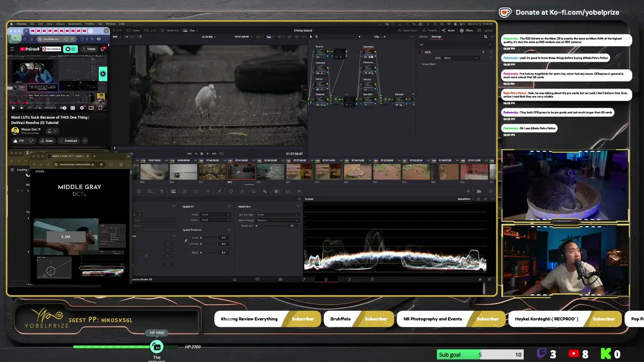Open the Effects panel button

(x=466, y=31)
